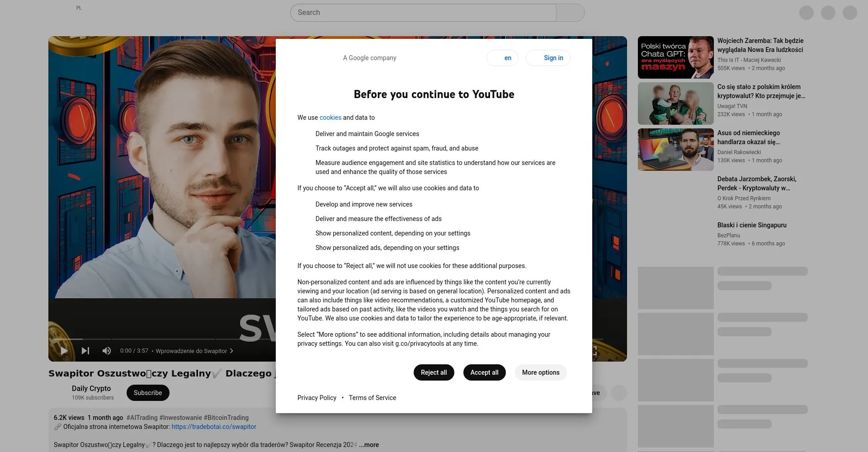Open Blaski i cienie Singapuru title
Viewport: 868px width, 452px height.
pos(752,225)
